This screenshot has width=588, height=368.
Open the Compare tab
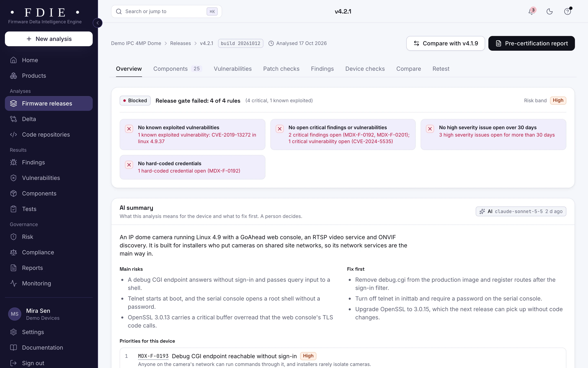(x=409, y=69)
